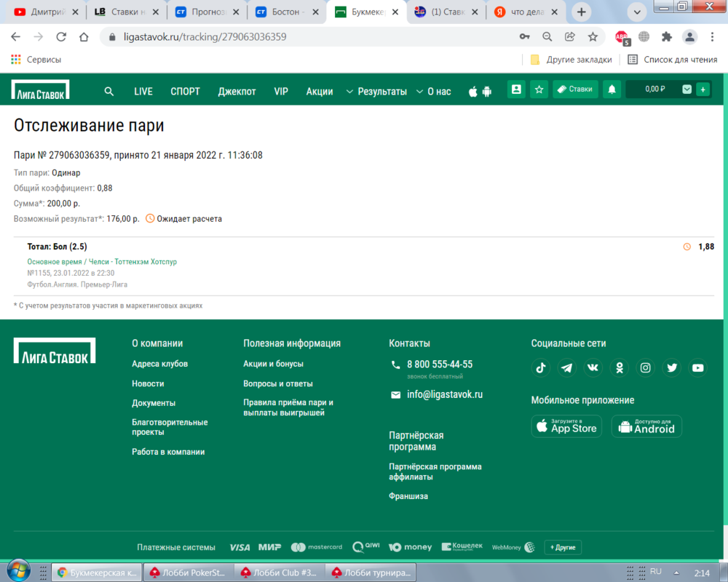Click the saved passwords key icon
The height and width of the screenshot is (582, 728).
pos(525,36)
